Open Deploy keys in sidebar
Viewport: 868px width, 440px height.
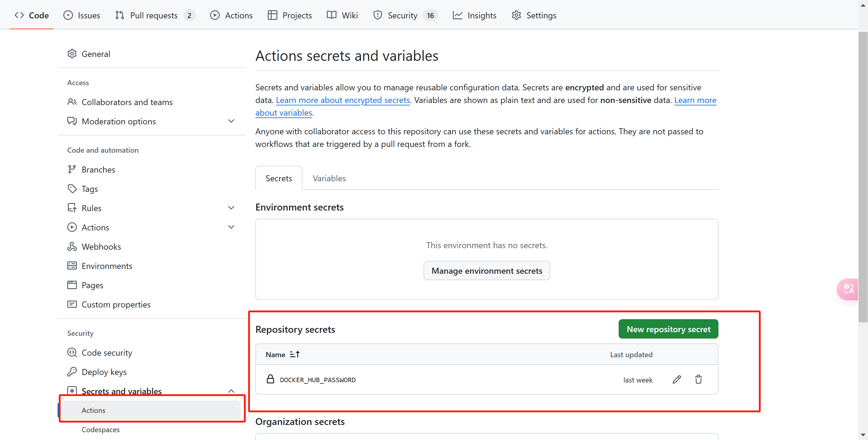tap(104, 372)
